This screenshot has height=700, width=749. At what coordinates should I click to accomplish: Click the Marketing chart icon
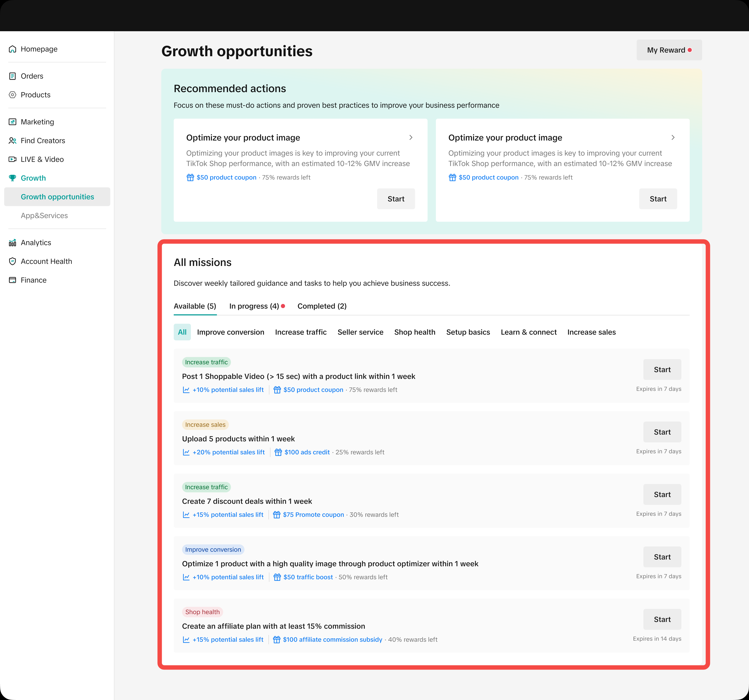point(12,122)
